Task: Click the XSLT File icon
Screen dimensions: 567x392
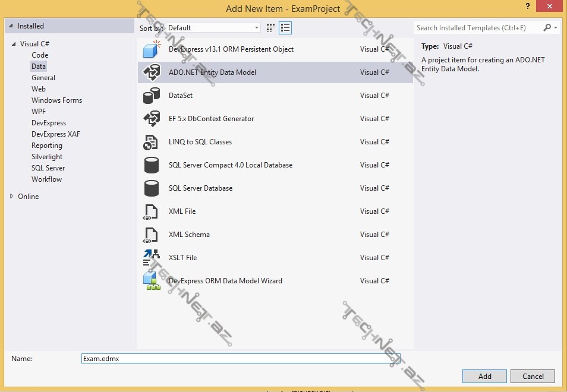Action: pyautogui.click(x=152, y=258)
